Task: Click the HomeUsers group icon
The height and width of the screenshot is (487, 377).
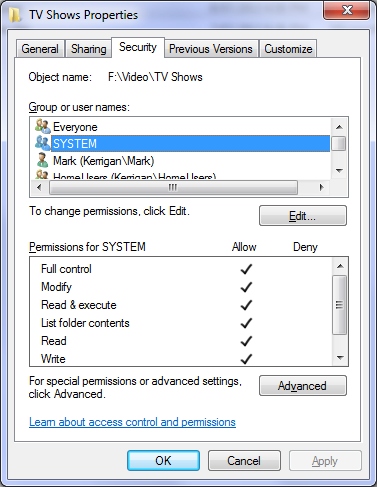Action: [42, 174]
